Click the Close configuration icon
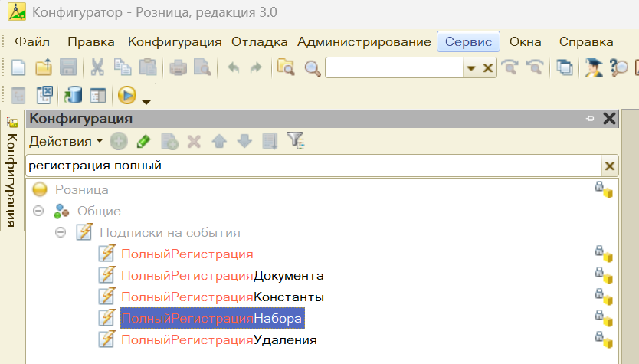 coord(44,95)
